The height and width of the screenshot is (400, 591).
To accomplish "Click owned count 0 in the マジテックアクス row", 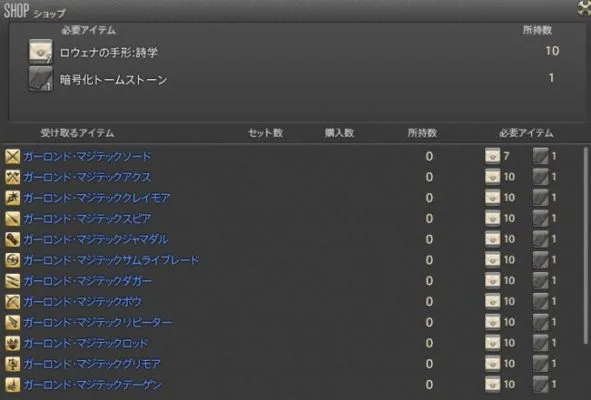I will point(429,177).
